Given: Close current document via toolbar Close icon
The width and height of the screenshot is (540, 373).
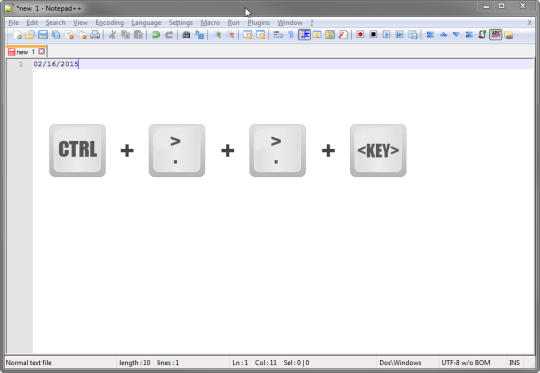Looking at the screenshot, I should (x=70, y=35).
